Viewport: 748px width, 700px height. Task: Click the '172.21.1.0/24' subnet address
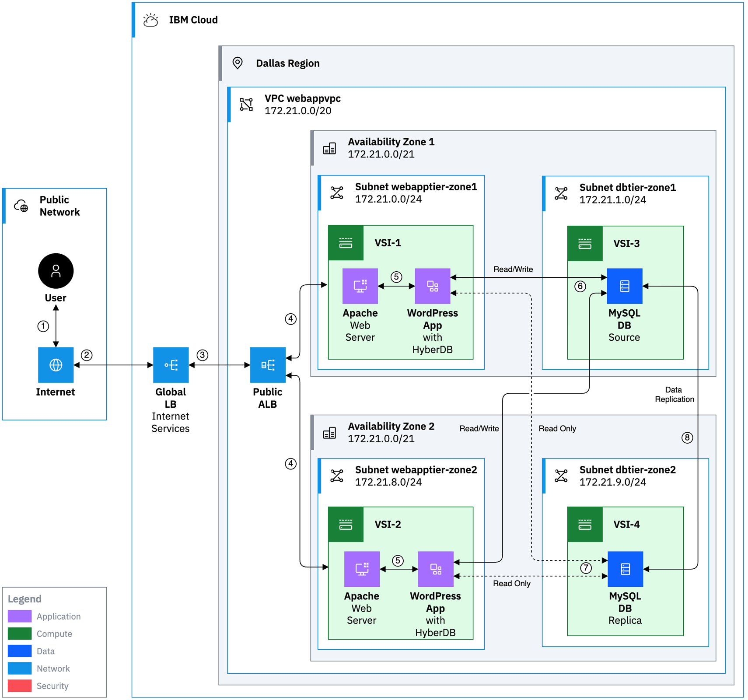[x=613, y=199]
